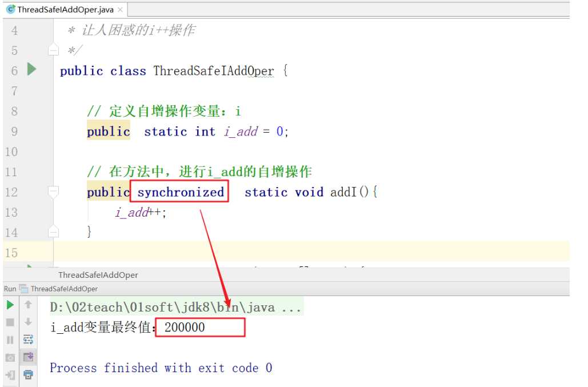Click the i_add++ statement on line 13
The height and width of the screenshot is (387, 588).
tap(141, 212)
